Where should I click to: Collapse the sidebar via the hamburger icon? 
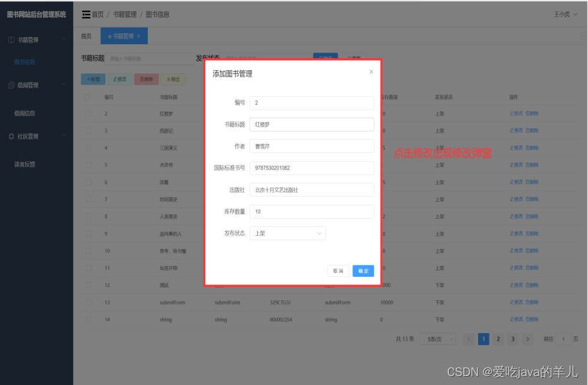[x=85, y=14]
